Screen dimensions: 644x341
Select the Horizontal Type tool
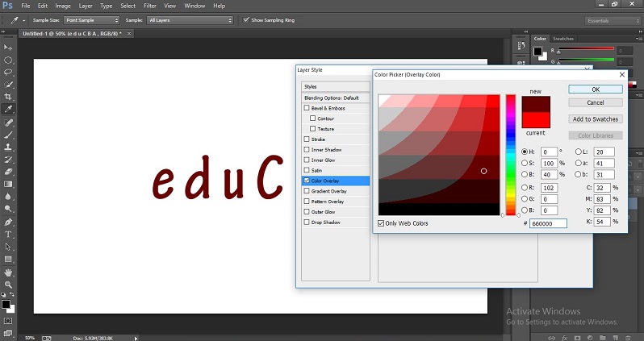(8, 235)
